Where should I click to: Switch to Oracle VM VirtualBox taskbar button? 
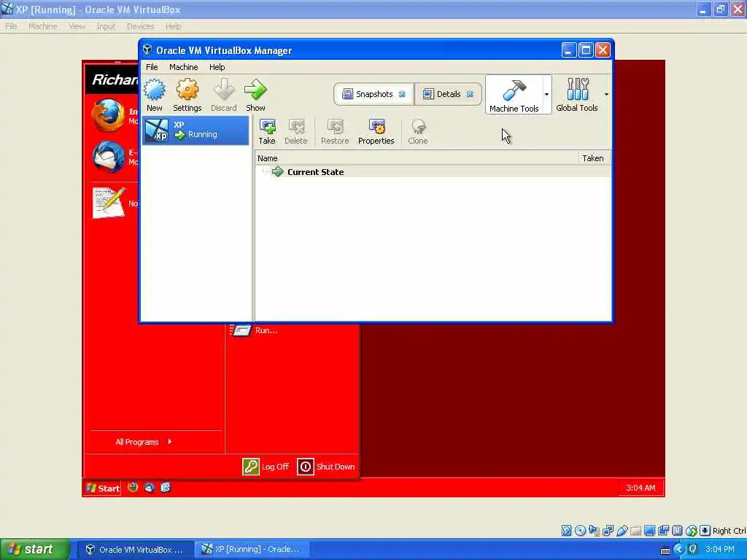coord(135,550)
